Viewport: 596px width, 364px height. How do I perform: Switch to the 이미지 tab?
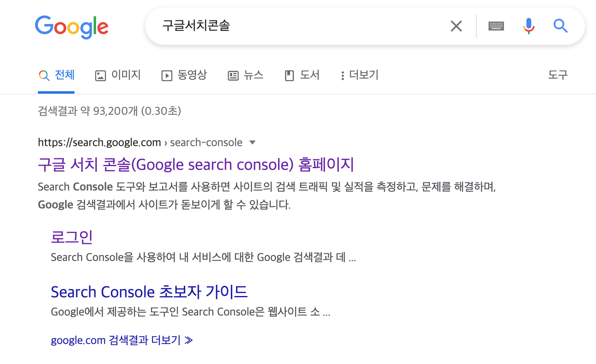pyautogui.click(x=118, y=75)
